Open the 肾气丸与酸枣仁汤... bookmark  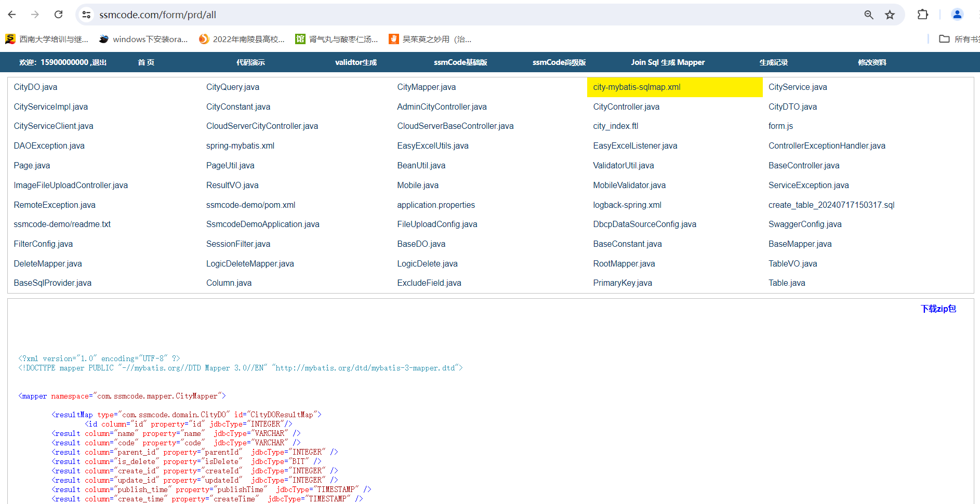tap(337, 39)
